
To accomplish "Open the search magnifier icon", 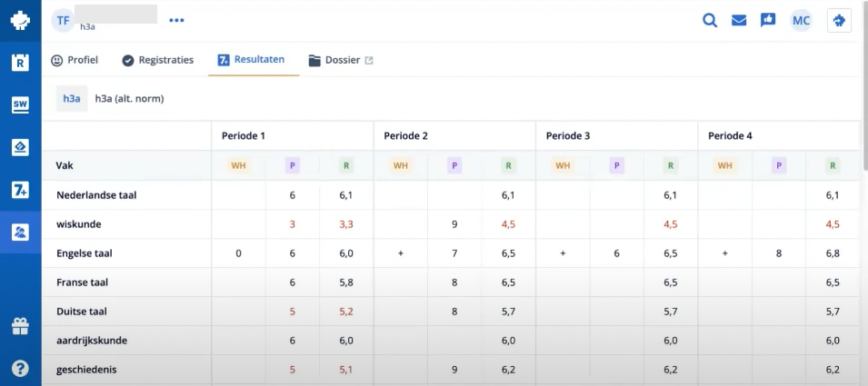I will click(x=710, y=21).
